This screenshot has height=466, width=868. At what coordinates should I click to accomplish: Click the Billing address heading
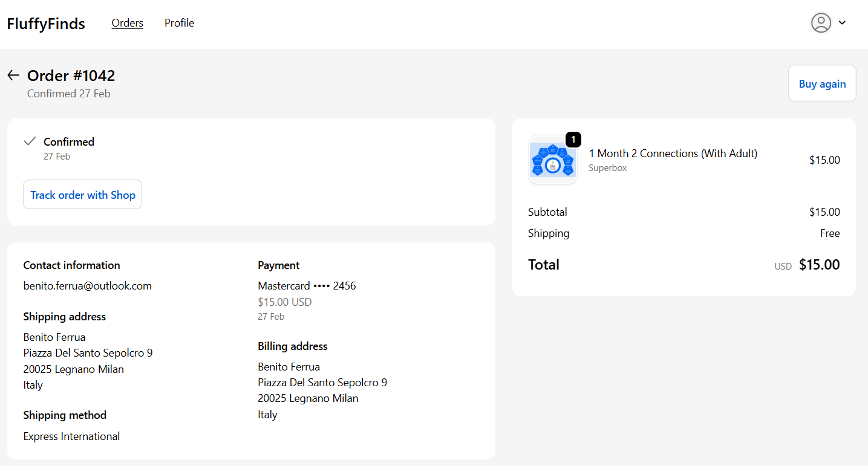(x=292, y=346)
